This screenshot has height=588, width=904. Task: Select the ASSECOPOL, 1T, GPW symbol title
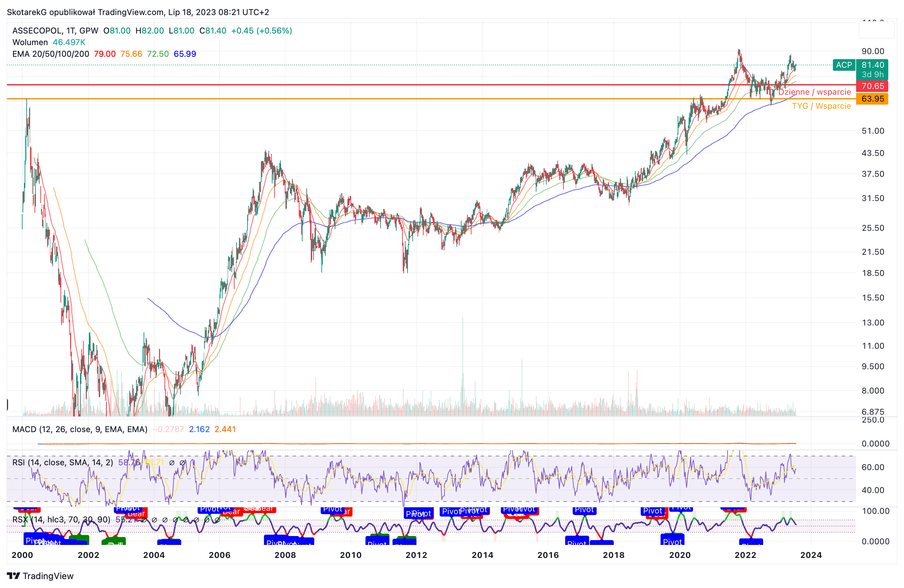tap(55, 31)
